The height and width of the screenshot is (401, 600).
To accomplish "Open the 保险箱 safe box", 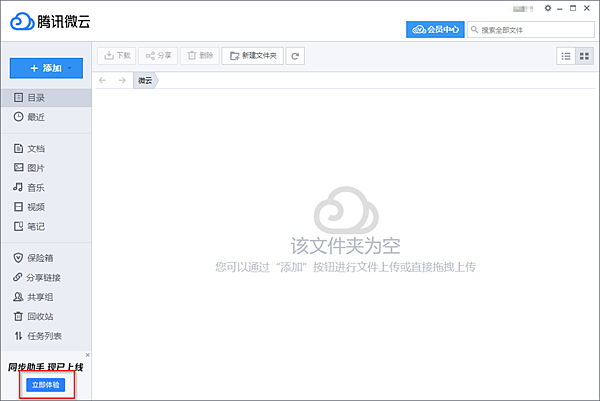I will 46,258.
